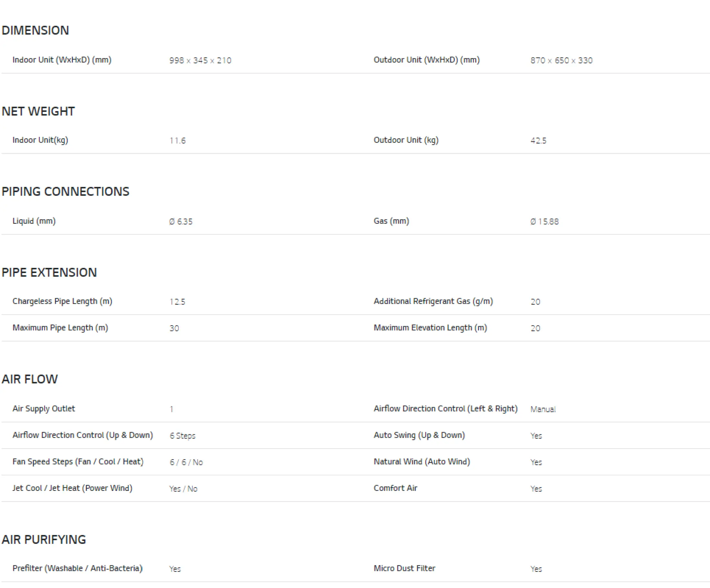Select the Liquid (mm) label

34,221
